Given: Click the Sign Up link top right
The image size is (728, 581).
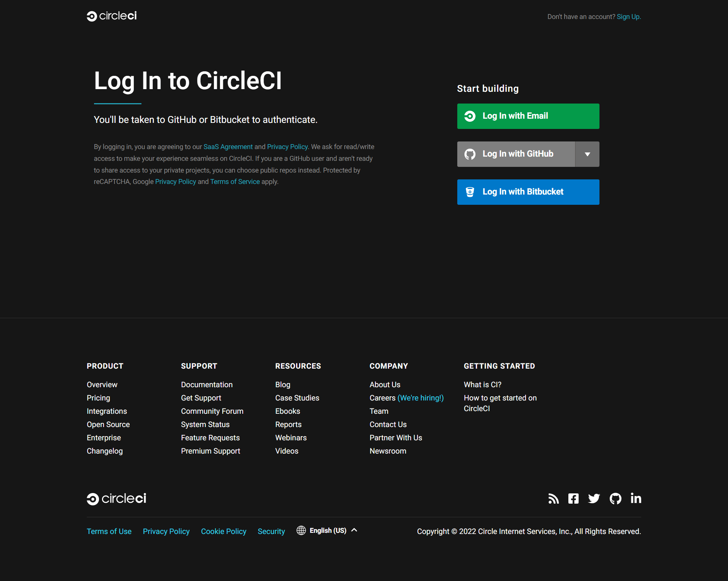Looking at the screenshot, I should click(628, 16).
